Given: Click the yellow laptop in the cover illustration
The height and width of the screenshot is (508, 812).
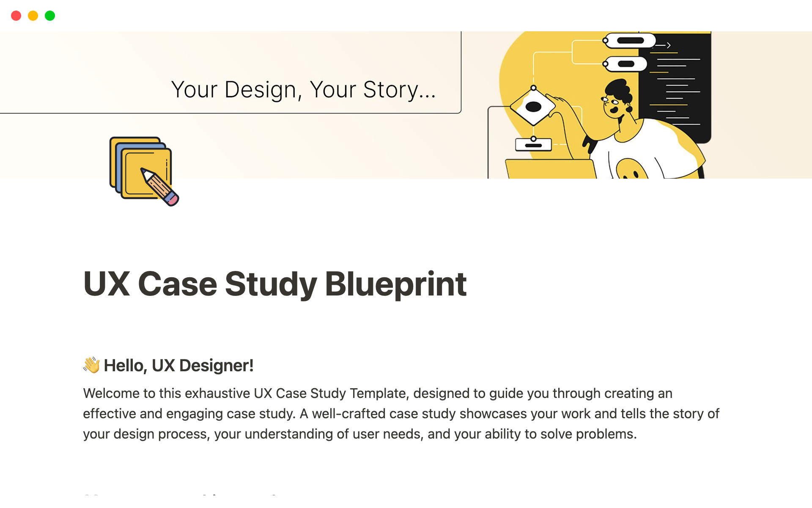Looking at the screenshot, I should pyautogui.click(x=550, y=169).
